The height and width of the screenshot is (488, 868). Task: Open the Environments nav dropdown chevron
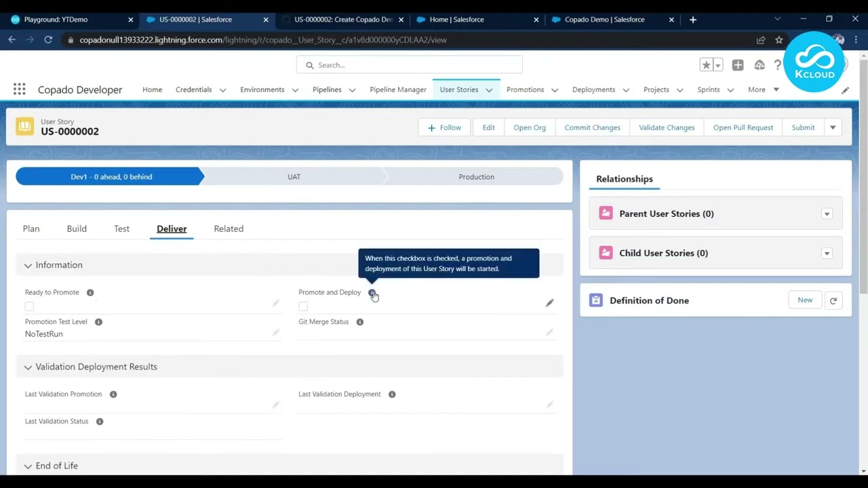point(295,90)
